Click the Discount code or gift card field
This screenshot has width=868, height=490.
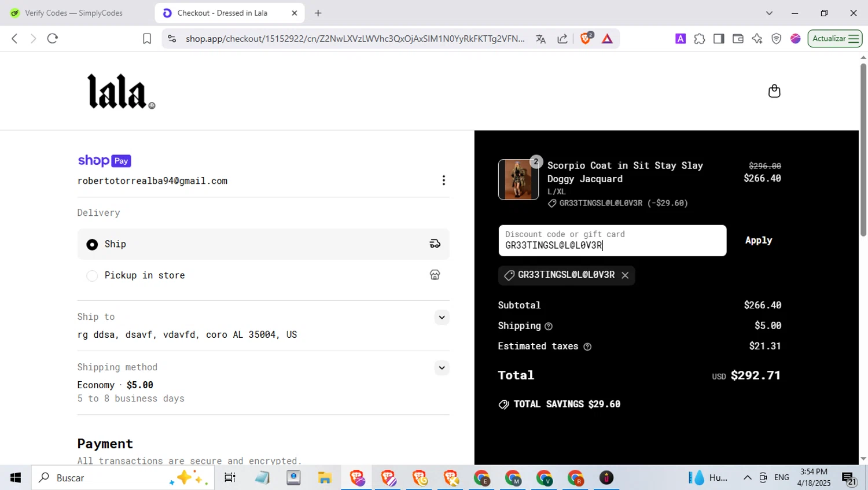click(x=612, y=241)
